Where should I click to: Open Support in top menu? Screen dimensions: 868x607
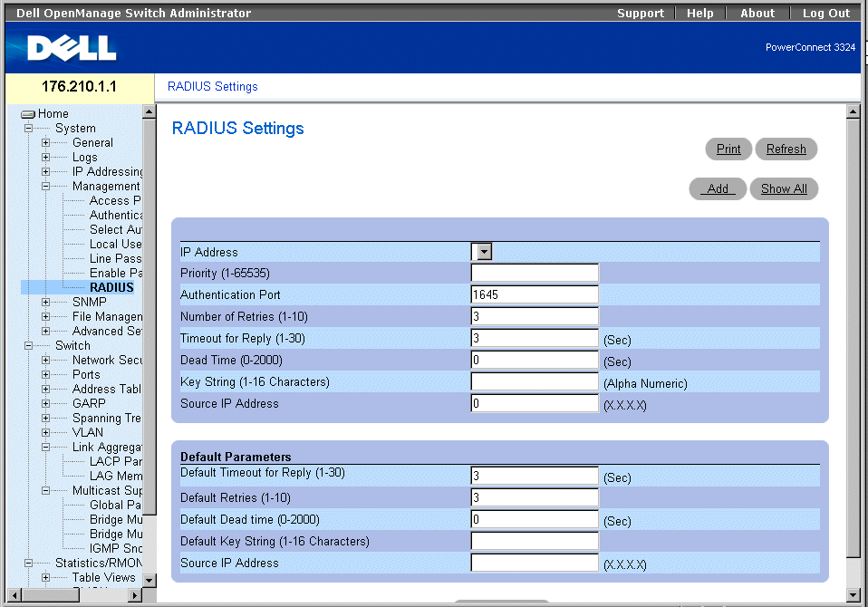click(641, 14)
